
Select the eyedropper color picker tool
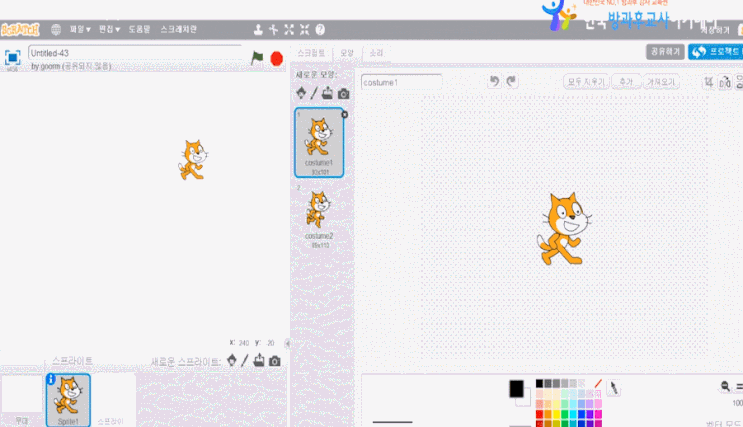click(613, 388)
